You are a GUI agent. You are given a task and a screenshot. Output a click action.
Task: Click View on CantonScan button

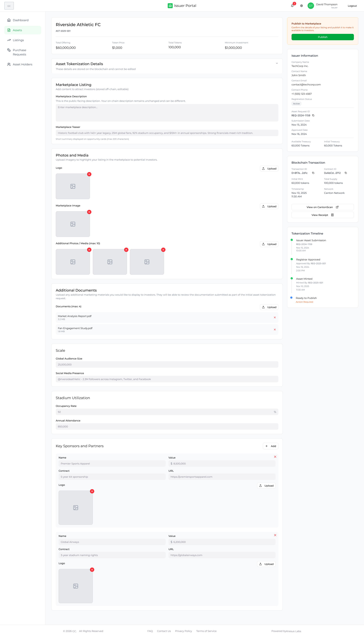click(x=323, y=207)
